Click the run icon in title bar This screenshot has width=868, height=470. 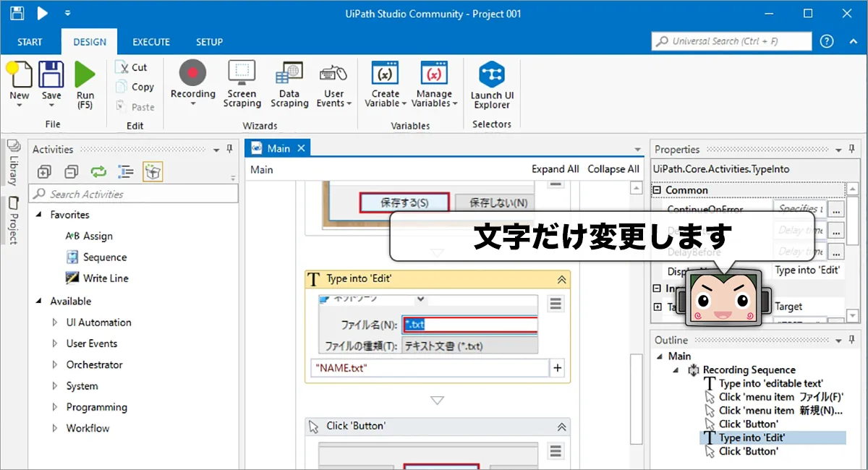pos(42,13)
